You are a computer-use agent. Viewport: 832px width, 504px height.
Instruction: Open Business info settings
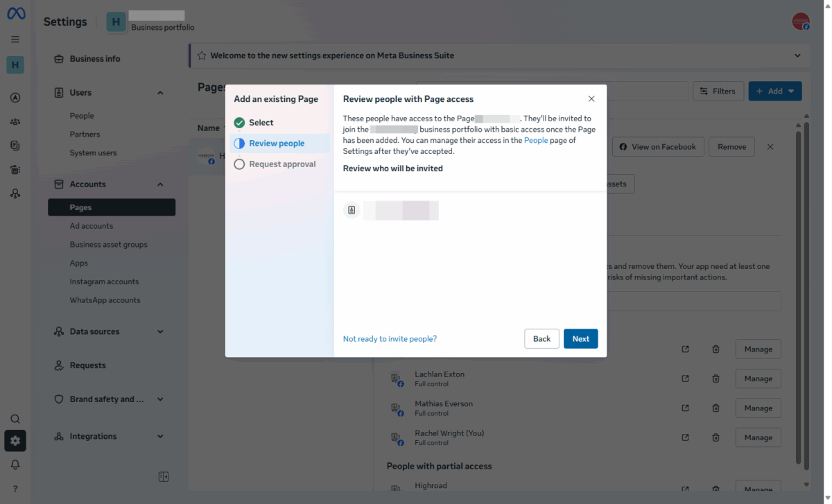(94, 59)
